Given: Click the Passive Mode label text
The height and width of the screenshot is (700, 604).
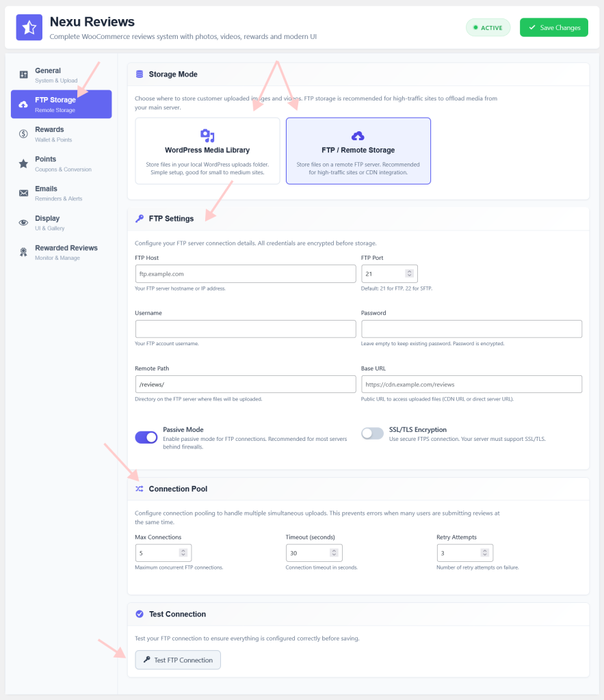Looking at the screenshot, I should pos(183,429).
